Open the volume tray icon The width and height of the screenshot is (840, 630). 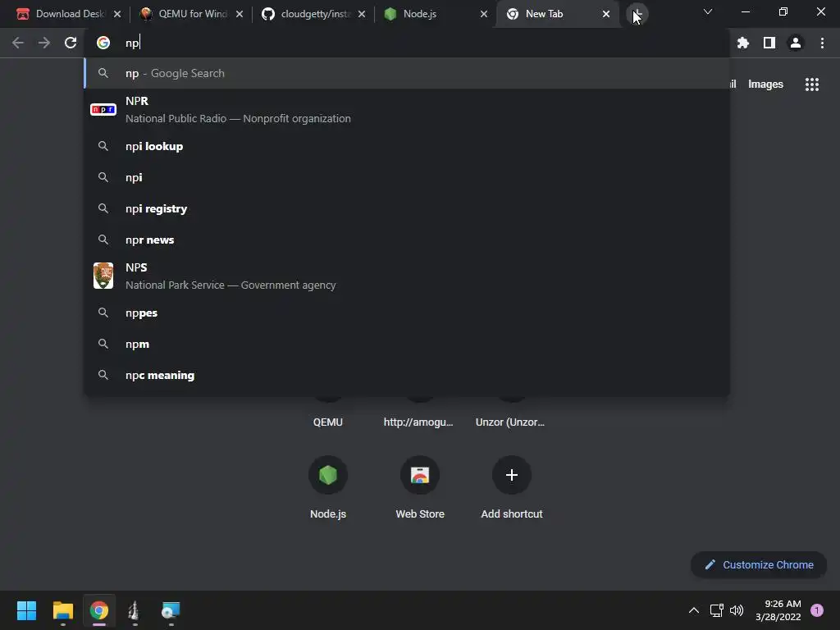coord(737,610)
